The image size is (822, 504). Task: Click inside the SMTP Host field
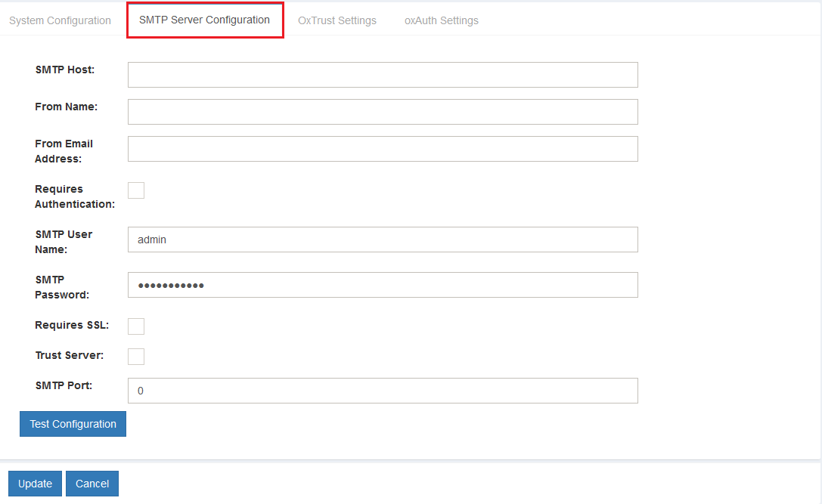[x=382, y=74]
